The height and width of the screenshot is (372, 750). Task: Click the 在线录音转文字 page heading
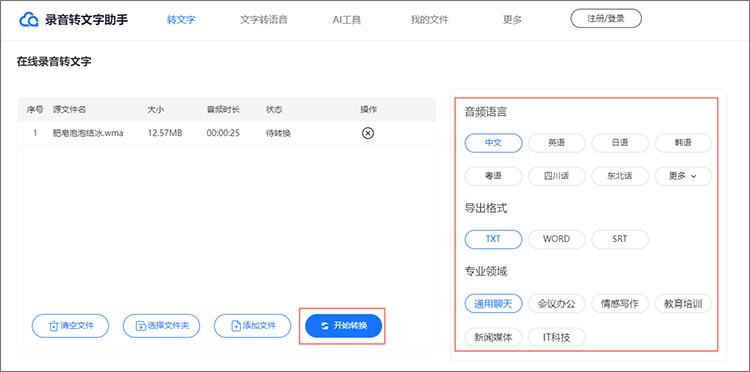[x=54, y=62]
